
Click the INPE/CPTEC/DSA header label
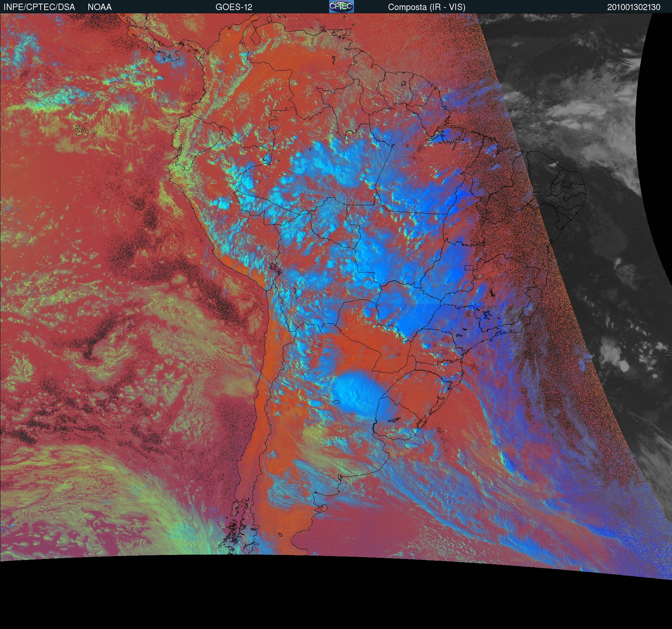pos(39,7)
